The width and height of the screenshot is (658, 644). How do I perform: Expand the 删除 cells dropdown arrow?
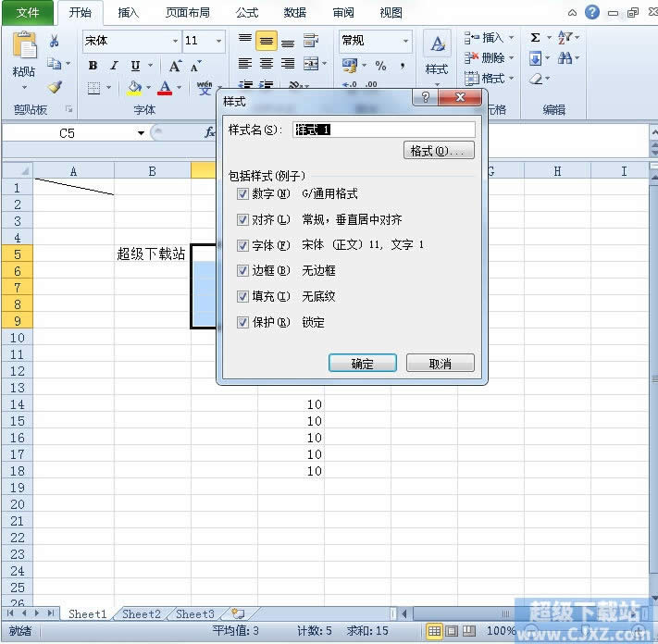[x=512, y=57]
